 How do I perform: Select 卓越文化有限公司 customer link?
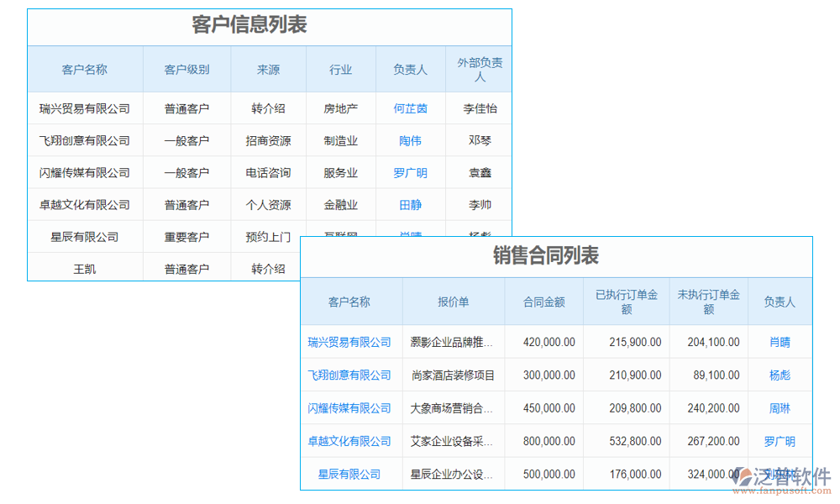pos(349,441)
